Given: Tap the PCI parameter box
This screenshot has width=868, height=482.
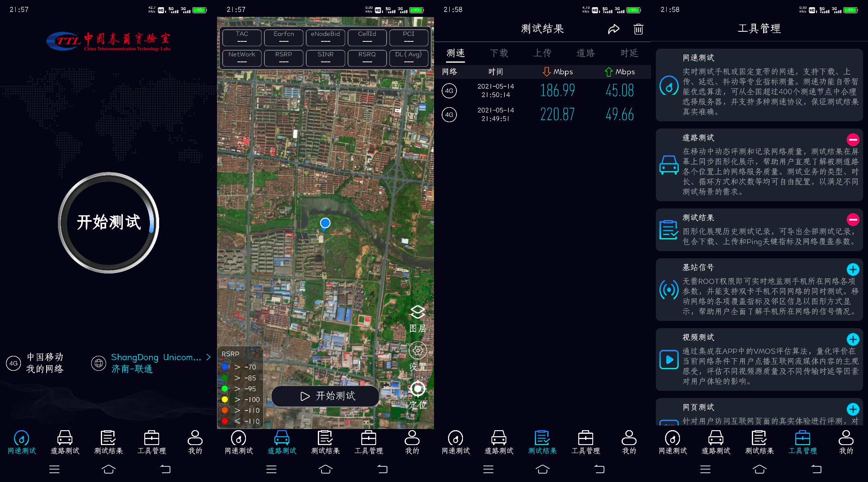Looking at the screenshot, I should pyautogui.click(x=409, y=37).
